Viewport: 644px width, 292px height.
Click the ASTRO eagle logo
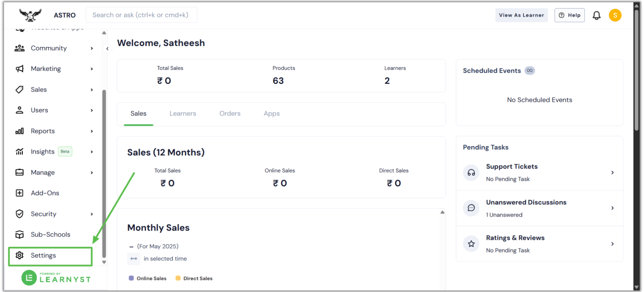[x=30, y=15]
